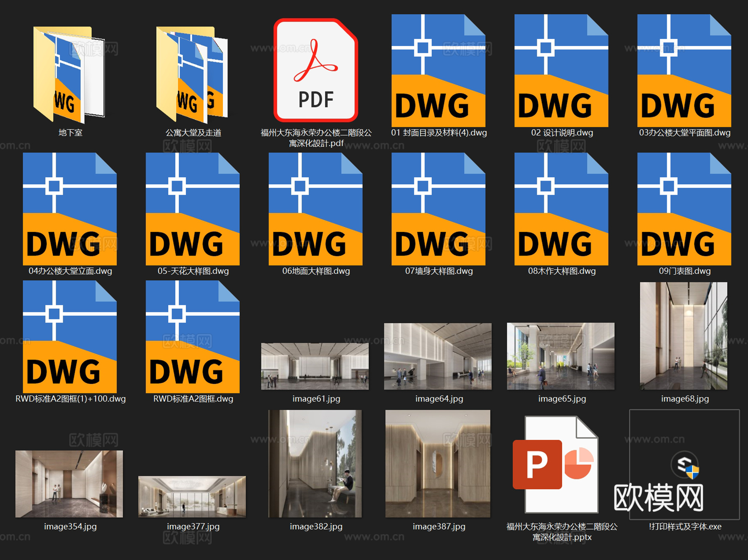The image size is (748, 560).
Task: Click the image354.jpg file name
Action: tap(70, 526)
